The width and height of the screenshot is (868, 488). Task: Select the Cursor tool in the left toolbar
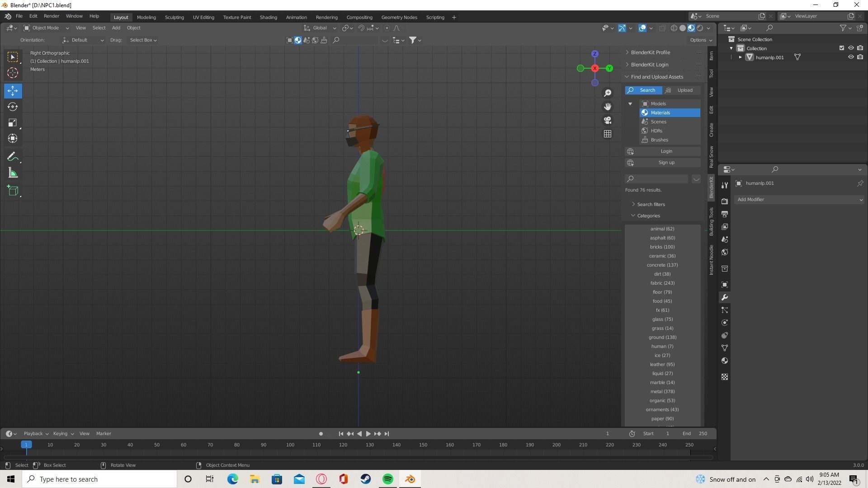(x=13, y=73)
